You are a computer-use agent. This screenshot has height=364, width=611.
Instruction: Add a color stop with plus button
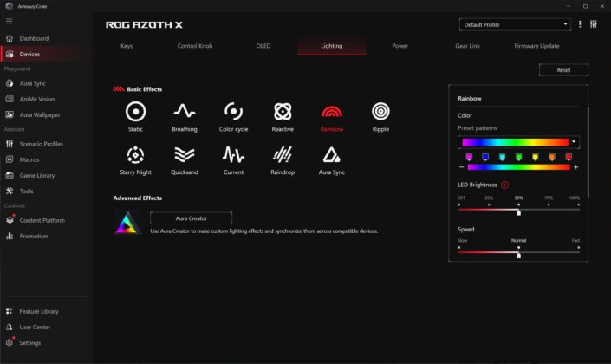[x=576, y=167]
